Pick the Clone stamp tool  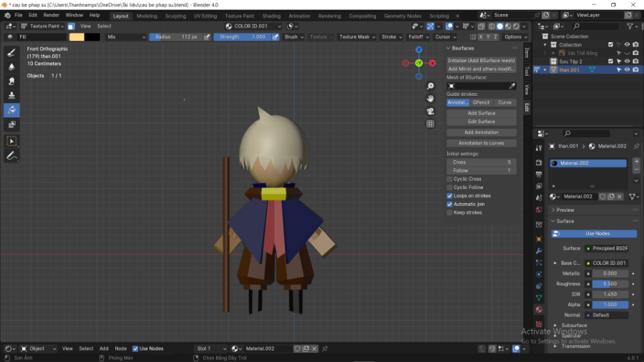point(11,95)
